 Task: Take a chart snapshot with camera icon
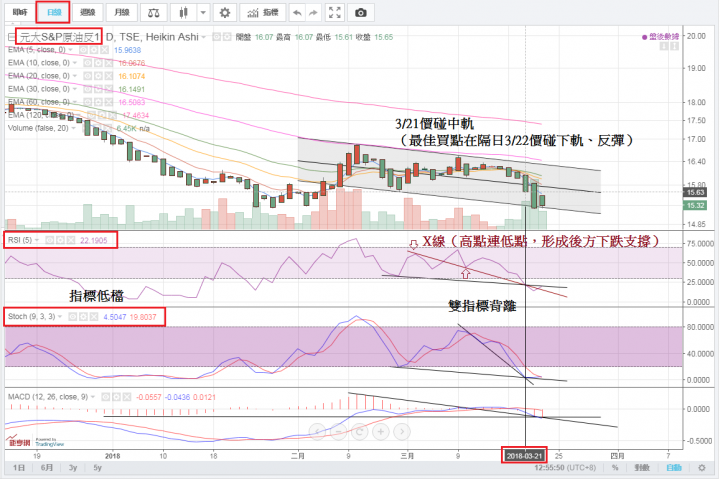point(361,13)
